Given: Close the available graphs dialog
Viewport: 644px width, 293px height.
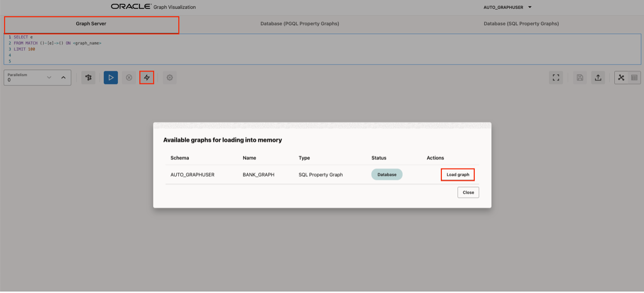Looking at the screenshot, I should pos(468,192).
